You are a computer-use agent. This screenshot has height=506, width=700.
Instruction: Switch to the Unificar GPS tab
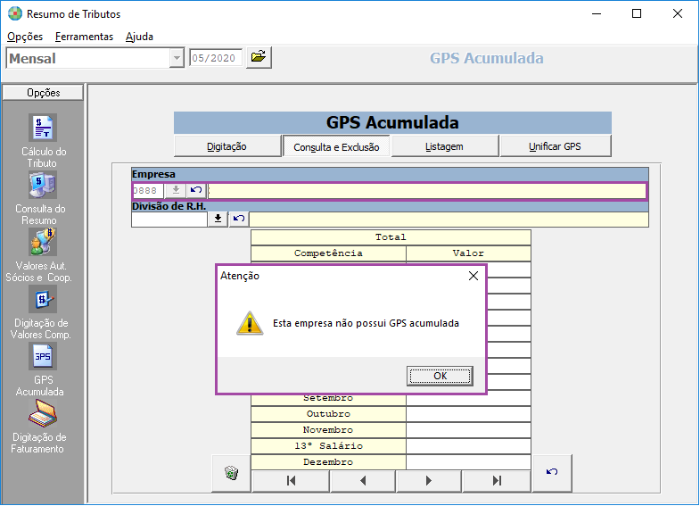[555, 146]
